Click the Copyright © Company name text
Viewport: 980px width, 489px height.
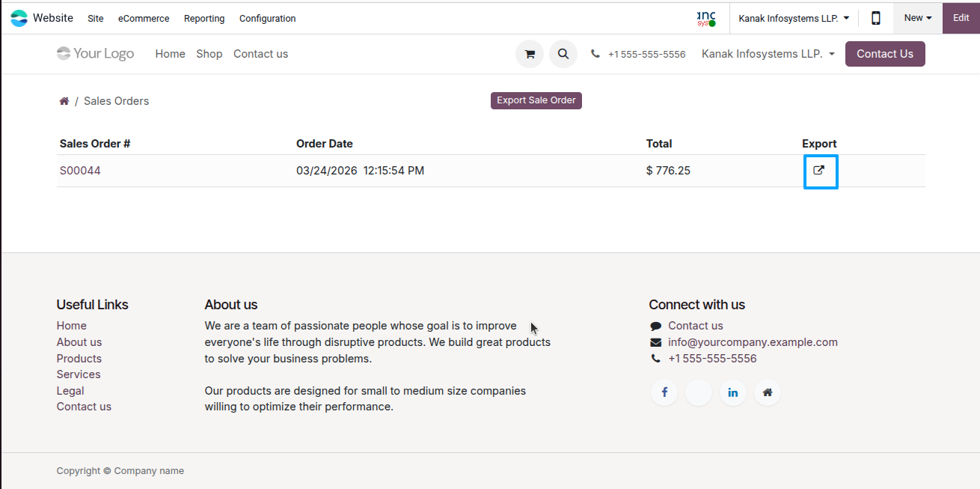pos(120,471)
